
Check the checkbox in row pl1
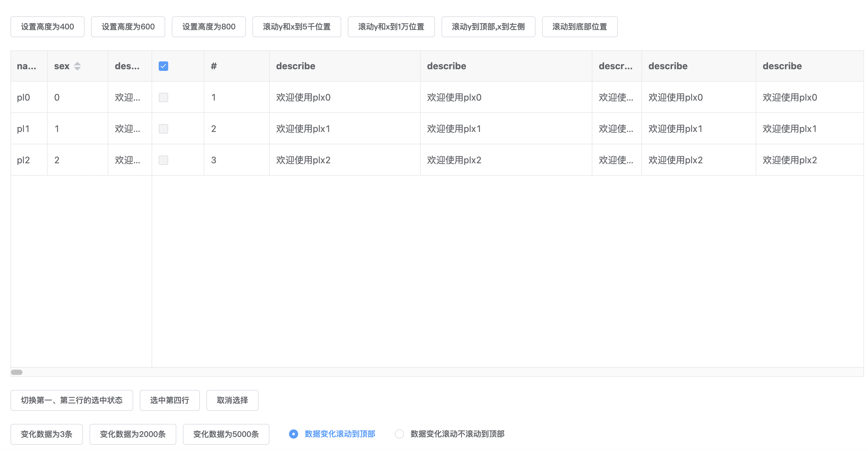pyautogui.click(x=163, y=128)
